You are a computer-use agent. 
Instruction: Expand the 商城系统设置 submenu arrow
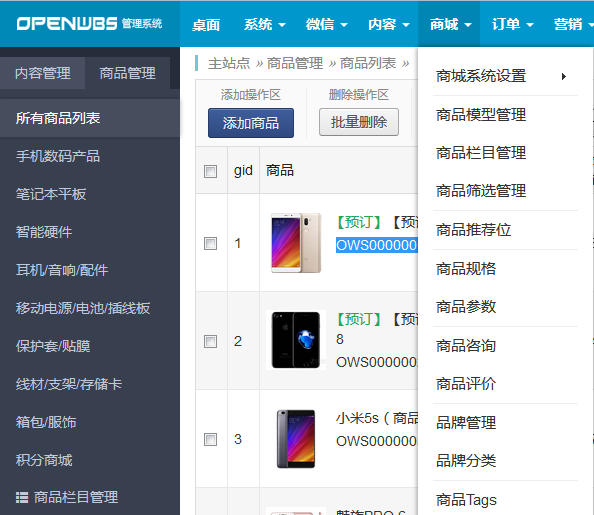[x=564, y=77]
